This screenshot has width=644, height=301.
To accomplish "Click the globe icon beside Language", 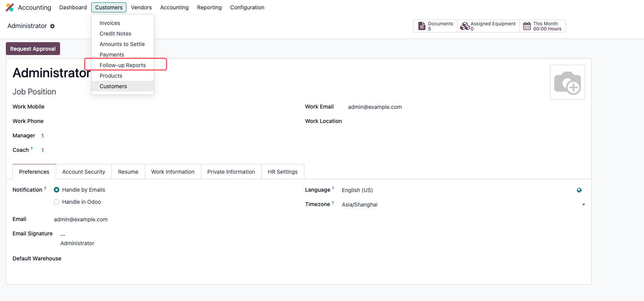I will click(579, 190).
